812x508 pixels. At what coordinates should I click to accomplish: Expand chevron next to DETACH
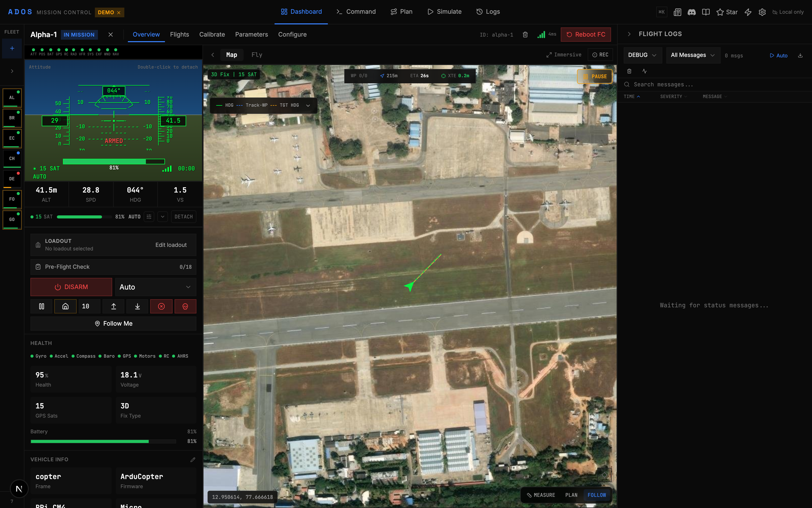162,217
